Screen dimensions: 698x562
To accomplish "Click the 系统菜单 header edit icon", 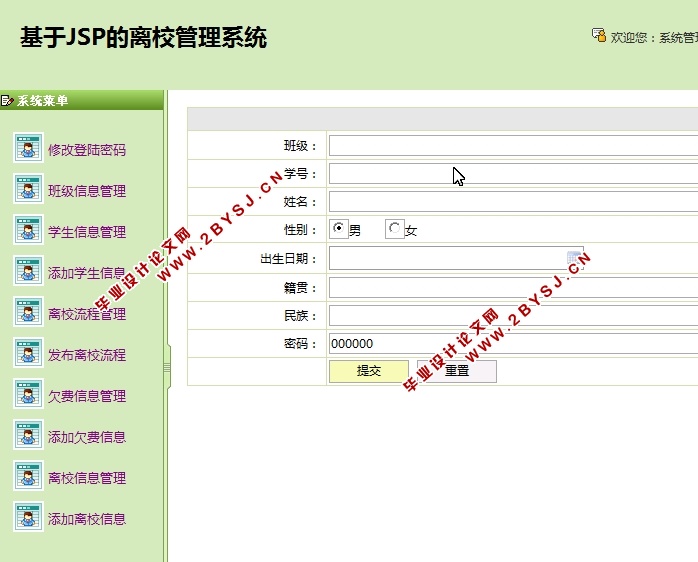I will (x=7, y=101).
